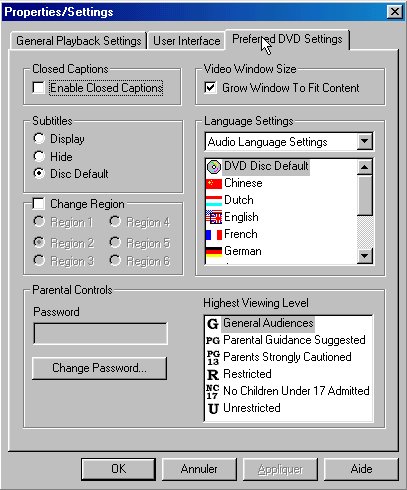Select the PG-13 rating icon
The width and height of the screenshot is (407, 490).
(x=213, y=357)
